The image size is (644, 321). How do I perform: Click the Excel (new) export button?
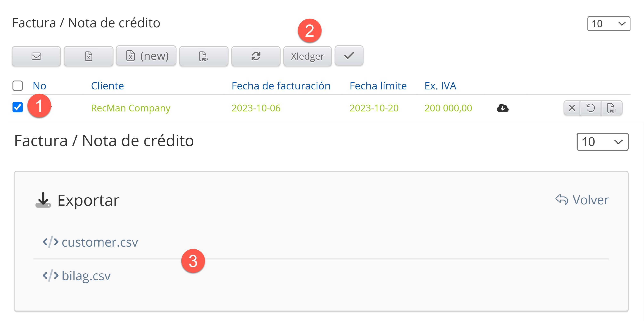click(146, 56)
